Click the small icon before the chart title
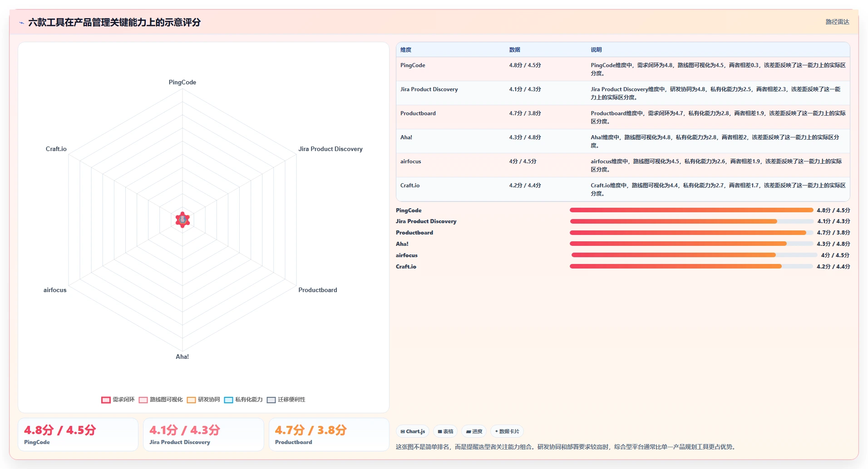This screenshot has height=469, width=868. [22, 23]
